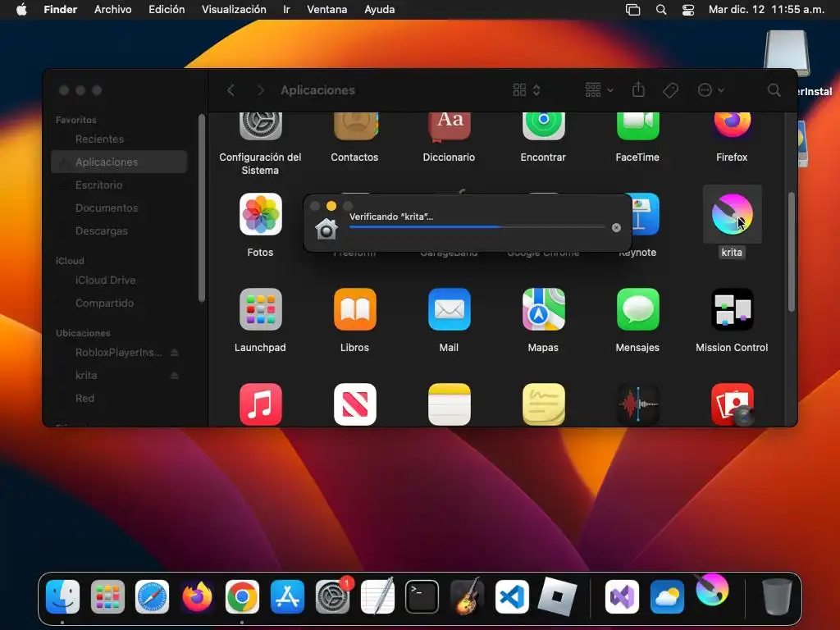The height and width of the screenshot is (630, 840).
Task: Go forward in Finder navigation
Action: pos(260,90)
